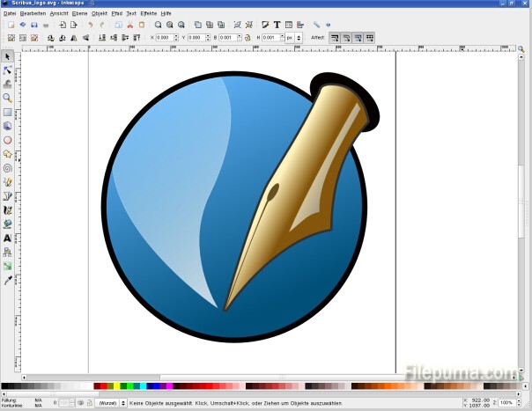The width and height of the screenshot is (532, 411).
Task: Open the (Wurzel) layer dropdown
Action: [110, 402]
